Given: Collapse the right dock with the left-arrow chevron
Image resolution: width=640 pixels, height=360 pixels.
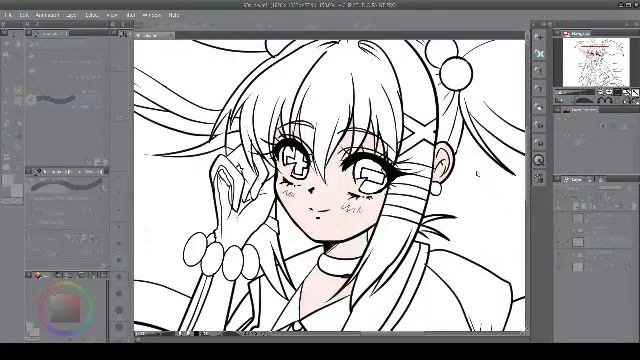Looking at the screenshot, I should pyautogui.click(x=533, y=24).
